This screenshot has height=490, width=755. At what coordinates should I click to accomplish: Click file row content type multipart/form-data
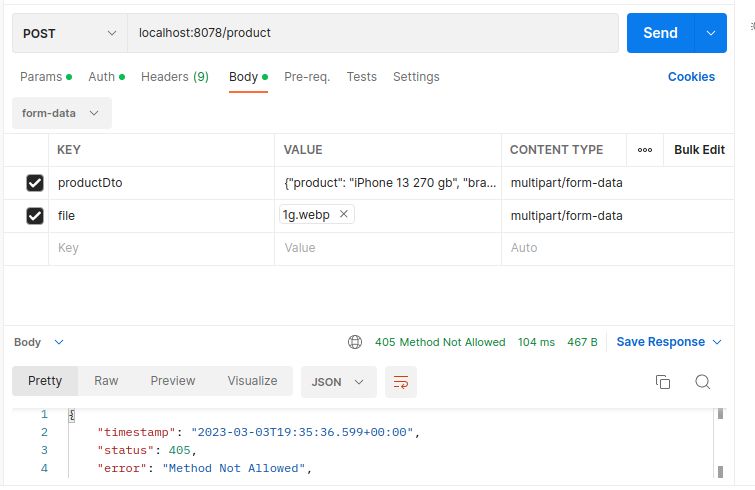pyautogui.click(x=567, y=216)
